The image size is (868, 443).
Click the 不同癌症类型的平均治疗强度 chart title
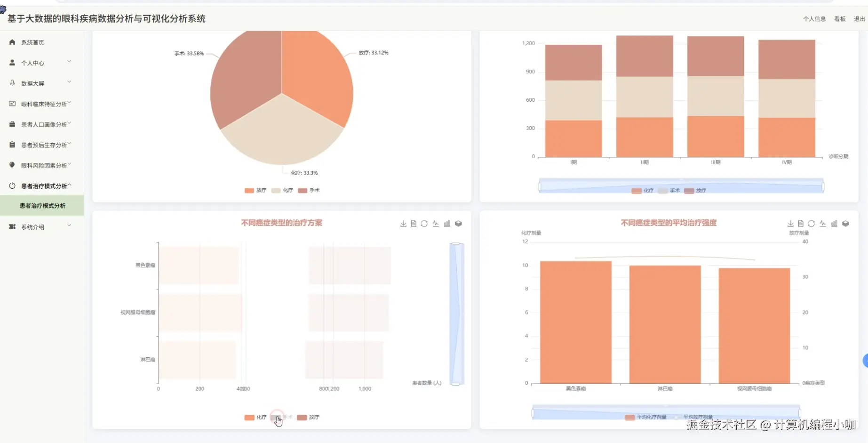(669, 223)
